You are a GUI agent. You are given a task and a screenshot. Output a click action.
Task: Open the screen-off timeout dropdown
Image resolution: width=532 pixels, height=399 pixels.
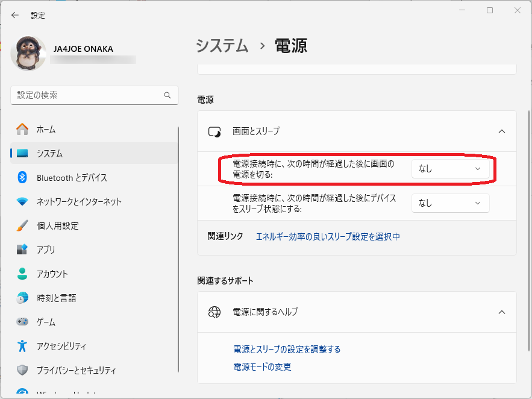[450, 169]
